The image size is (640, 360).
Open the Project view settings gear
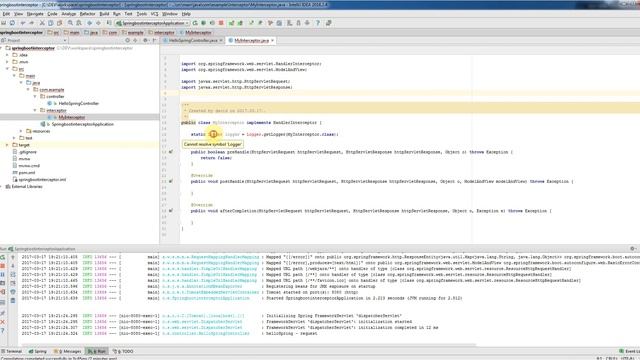[x=145, y=40]
